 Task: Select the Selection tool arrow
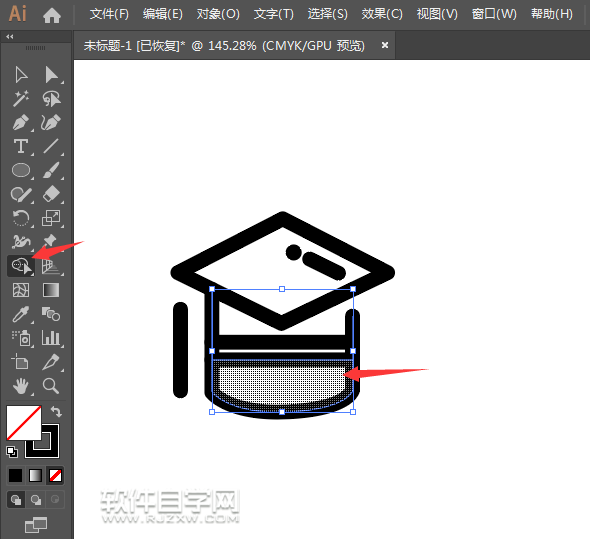pyautogui.click(x=21, y=75)
